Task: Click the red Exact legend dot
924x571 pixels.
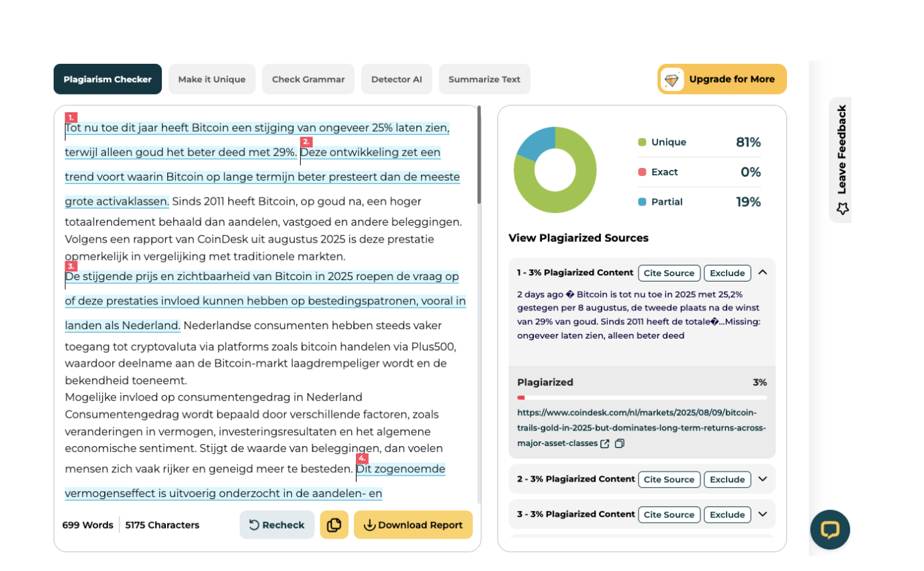Action: click(x=642, y=172)
